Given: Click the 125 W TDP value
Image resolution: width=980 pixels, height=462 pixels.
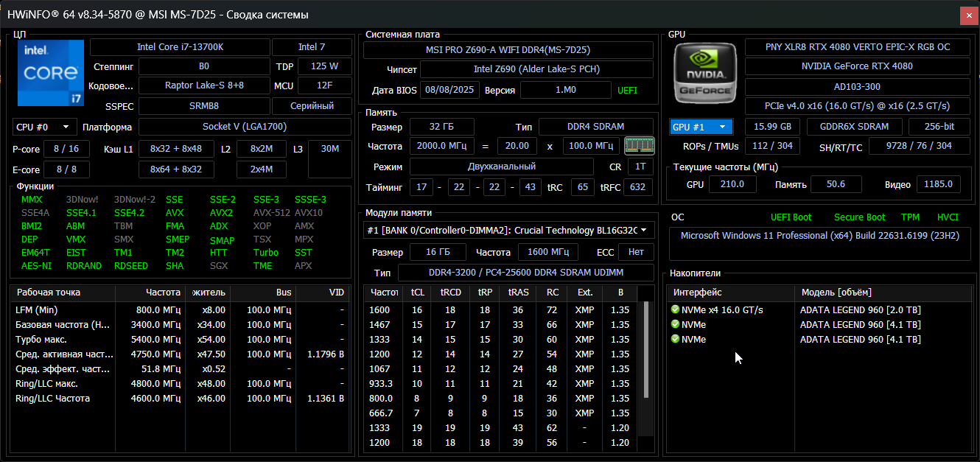Looking at the screenshot, I should click(324, 66).
